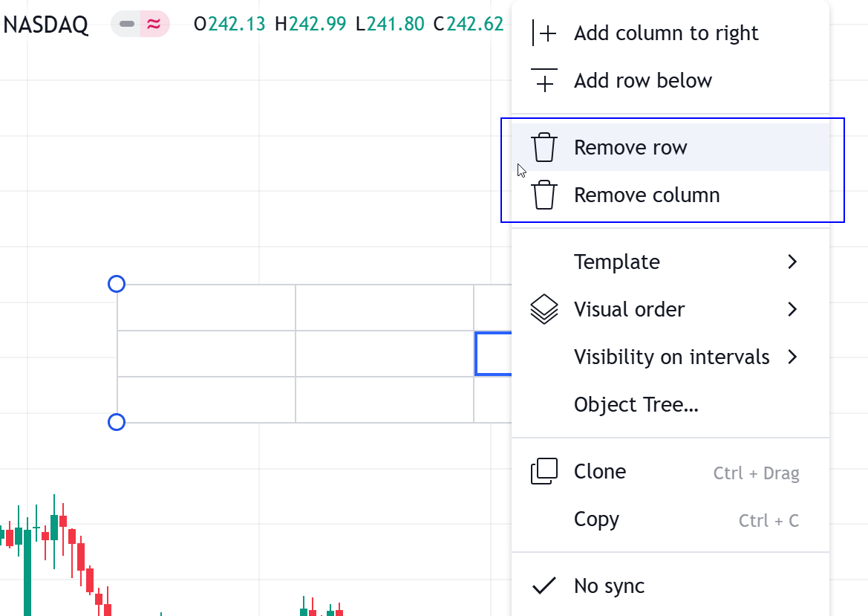Click the Remove row trash icon
868x616 pixels.
tap(544, 147)
